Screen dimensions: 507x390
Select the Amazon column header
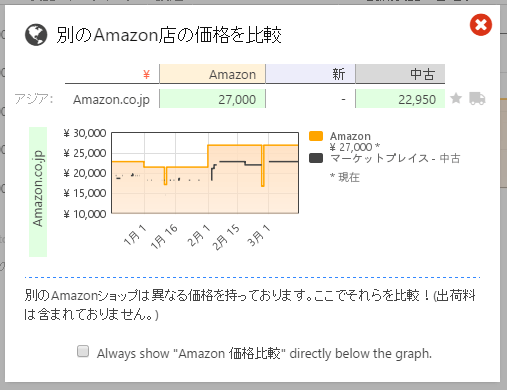coord(212,74)
